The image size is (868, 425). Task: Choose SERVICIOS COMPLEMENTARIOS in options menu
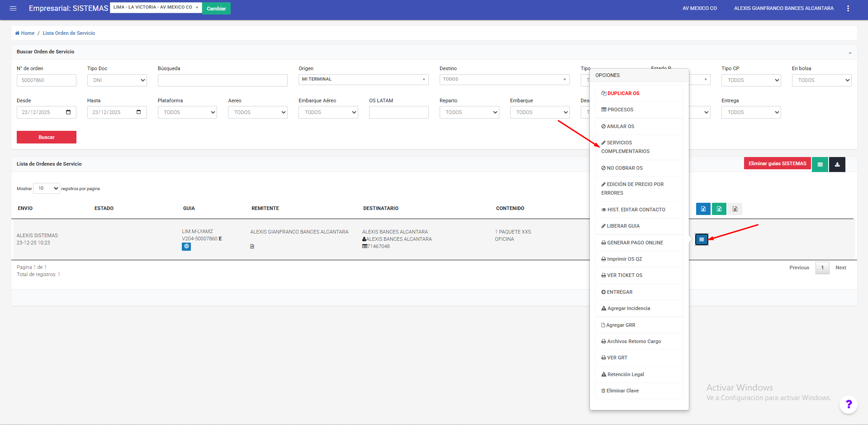point(625,147)
